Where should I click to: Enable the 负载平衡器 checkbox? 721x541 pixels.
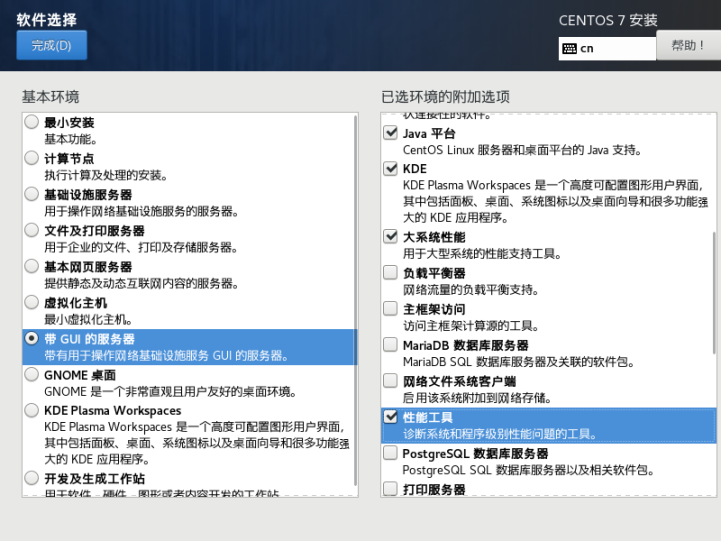click(x=390, y=272)
